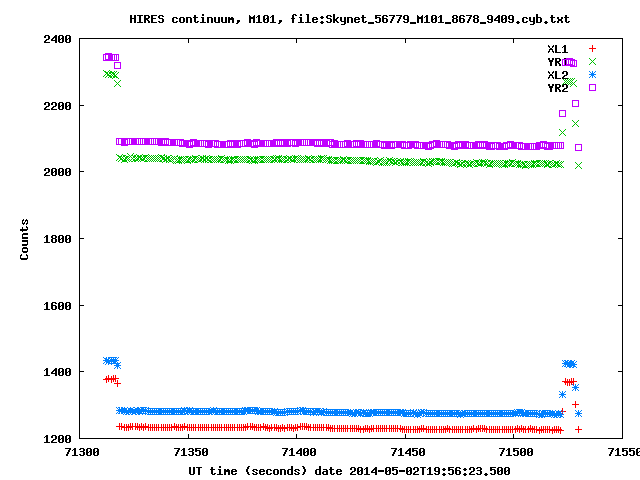Click the 1200 y-axis tick label
640x480 pixels.
(x=58, y=439)
